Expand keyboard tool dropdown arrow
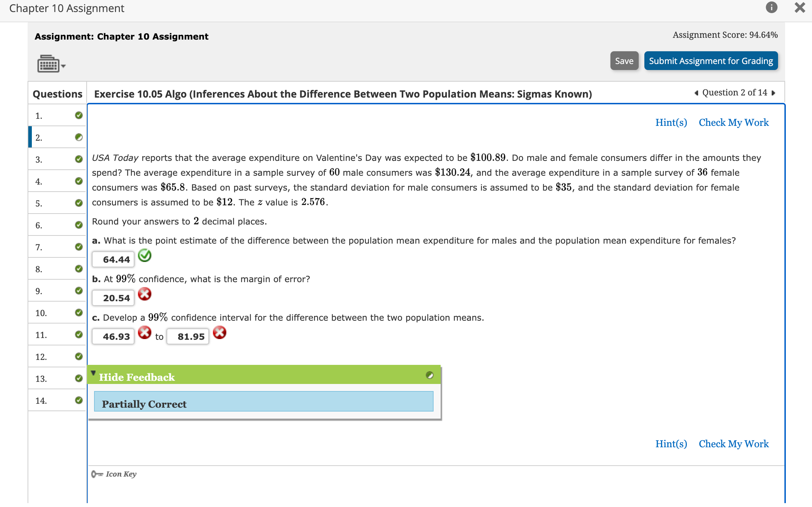 point(64,66)
